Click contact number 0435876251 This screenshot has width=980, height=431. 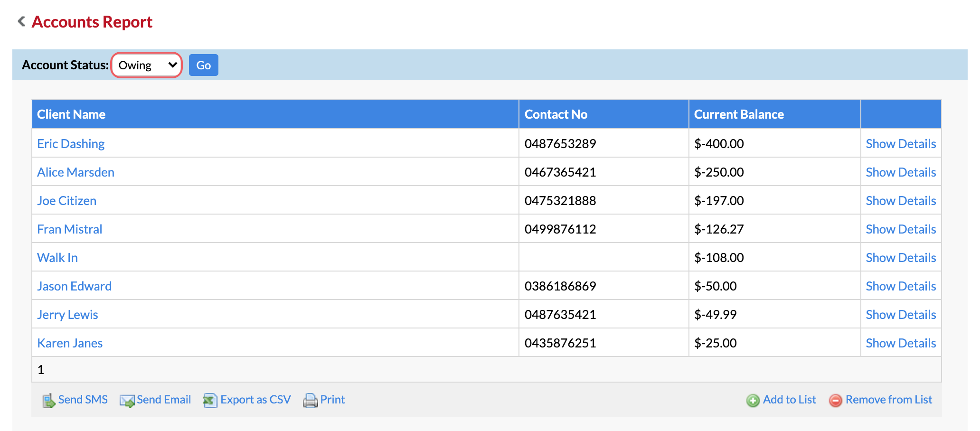(x=560, y=343)
